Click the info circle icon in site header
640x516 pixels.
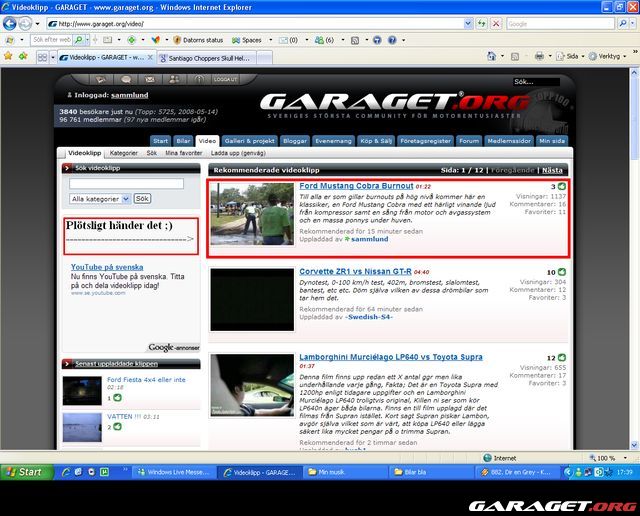[x=199, y=79]
